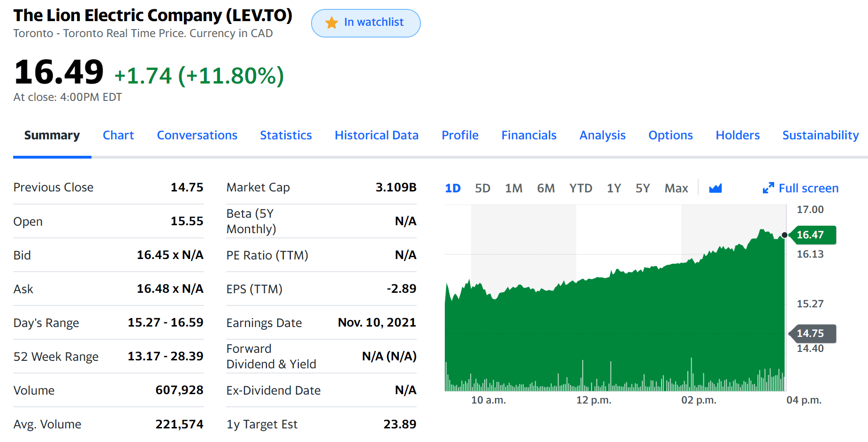
Task: Open the Statistics tab
Action: [x=286, y=135]
